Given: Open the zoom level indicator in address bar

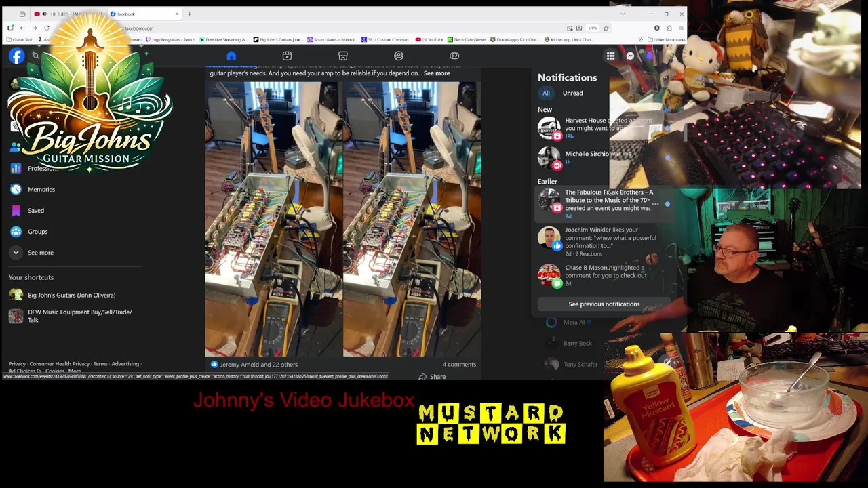Looking at the screenshot, I should pyautogui.click(x=592, y=28).
